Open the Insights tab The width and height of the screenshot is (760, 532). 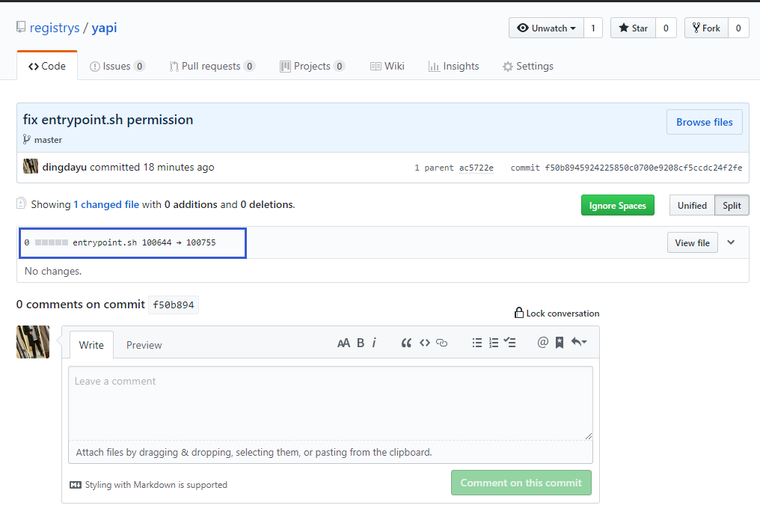(453, 66)
